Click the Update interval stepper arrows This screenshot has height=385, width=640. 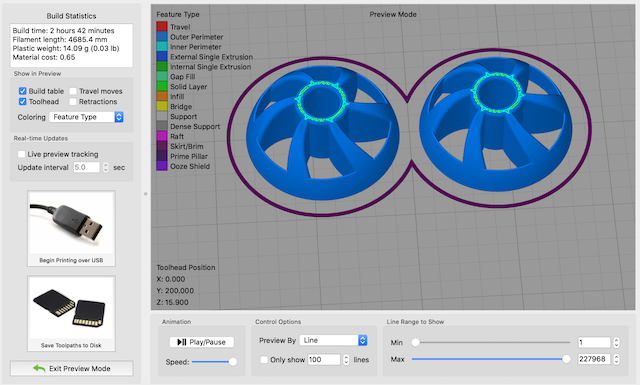(x=106, y=167)
